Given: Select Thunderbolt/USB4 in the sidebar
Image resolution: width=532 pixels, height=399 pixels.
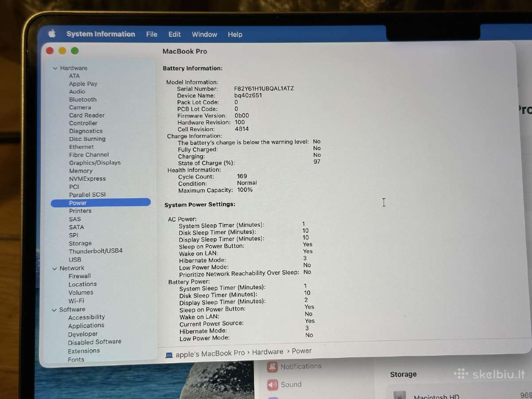Looking at the screenshot, I should [96, 251].
